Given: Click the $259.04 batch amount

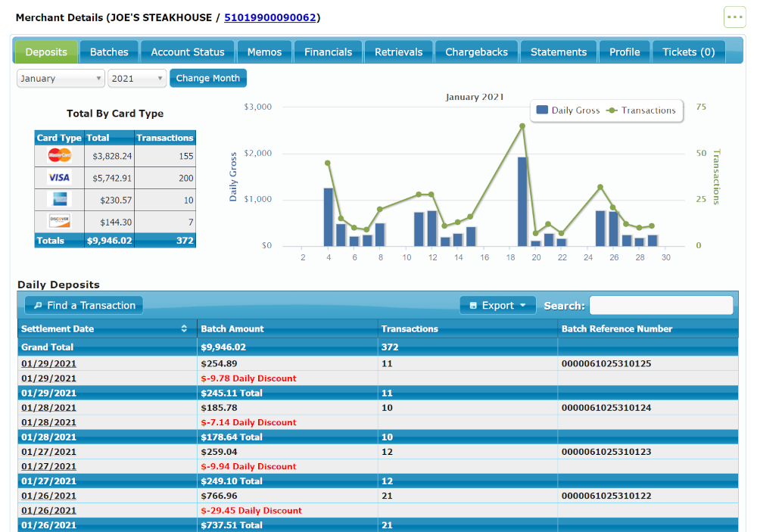Looking at the screenshot, I should [219, 452].
